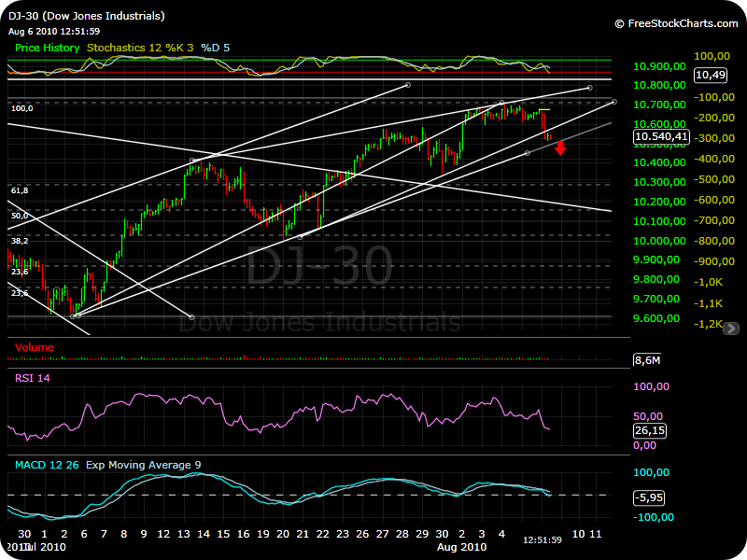The image size is (747, 560).
Task: Click the current price box 10.540,41
Action: [661, 136]
